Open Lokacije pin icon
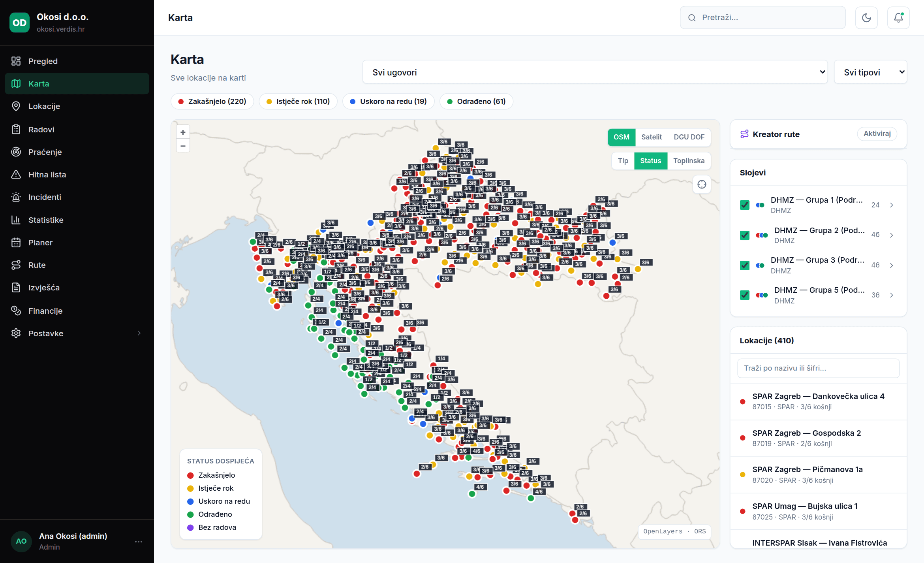Image resolution: width=924 pixels, height=563 pixels. click(16, 106)
